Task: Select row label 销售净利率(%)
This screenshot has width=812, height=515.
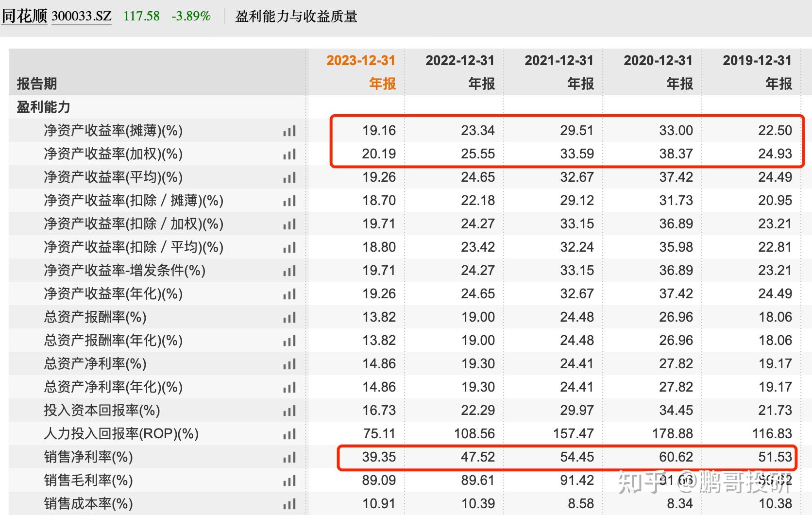Action: pyautogui.click(x=88, y=457)
